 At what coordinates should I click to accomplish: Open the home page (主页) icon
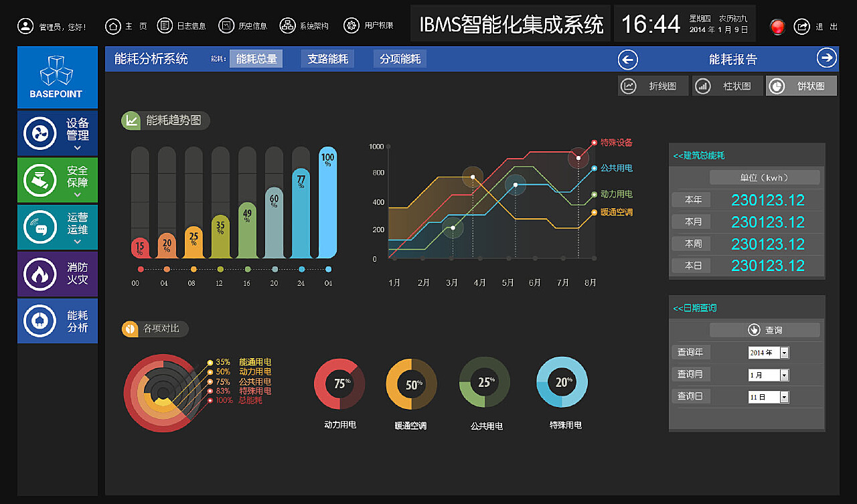[113, 26]
